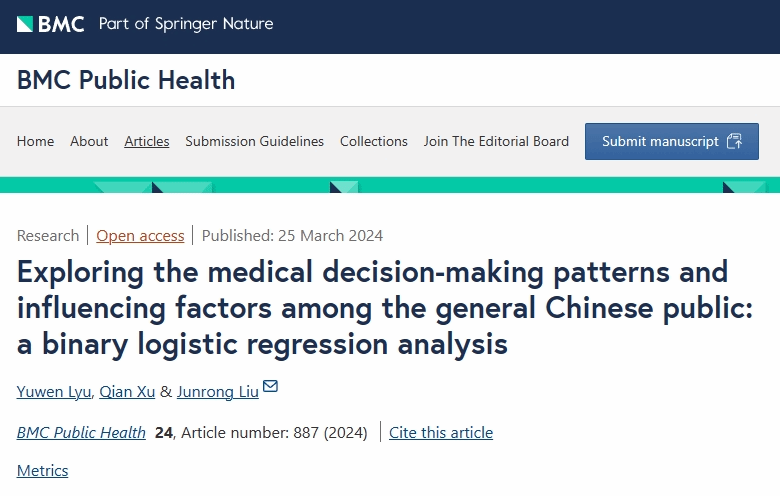
Task: Open the Collections navigation item
Action: [x=374, y=141]
